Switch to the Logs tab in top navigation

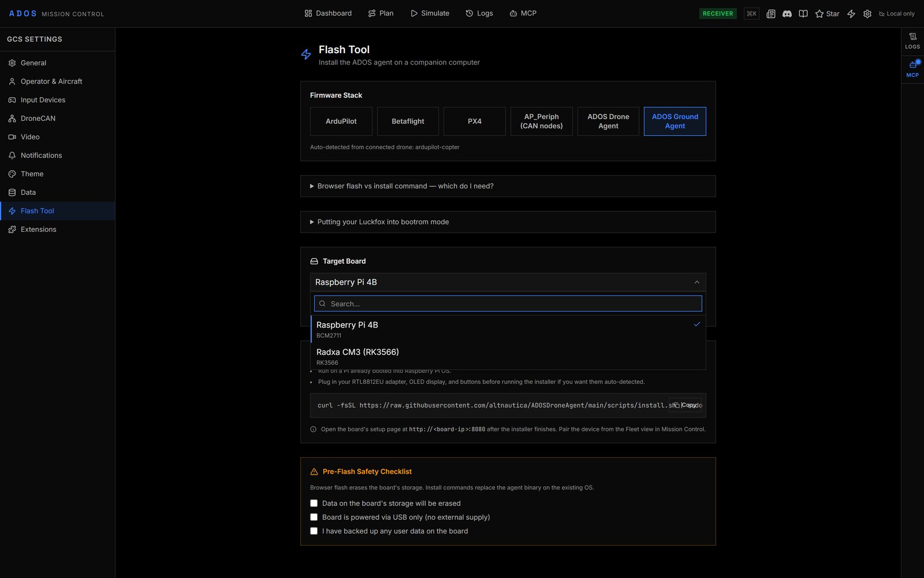point(479,13)
